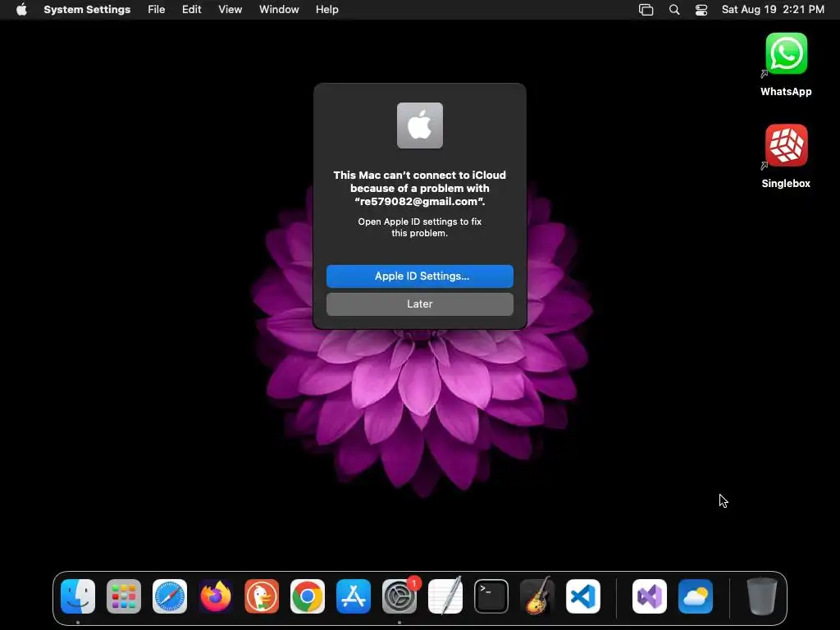Open GarageBand from the Dock
The height and width of the screenshot is (630, 840).
(x=537, y=596)
